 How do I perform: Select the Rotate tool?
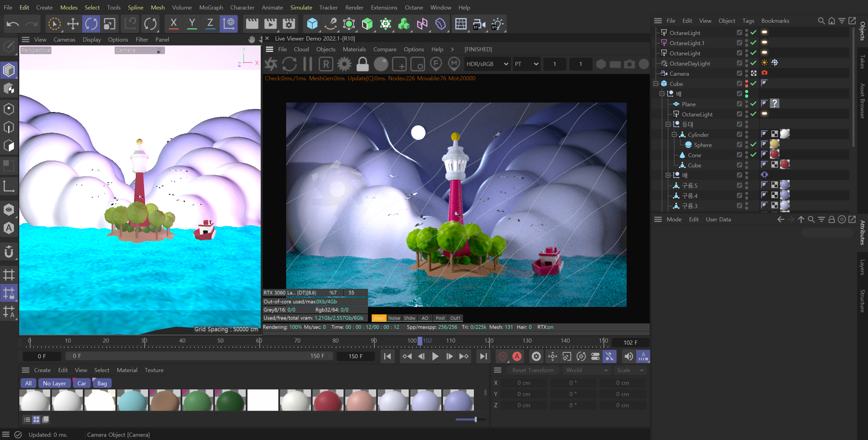pos(91,24)
